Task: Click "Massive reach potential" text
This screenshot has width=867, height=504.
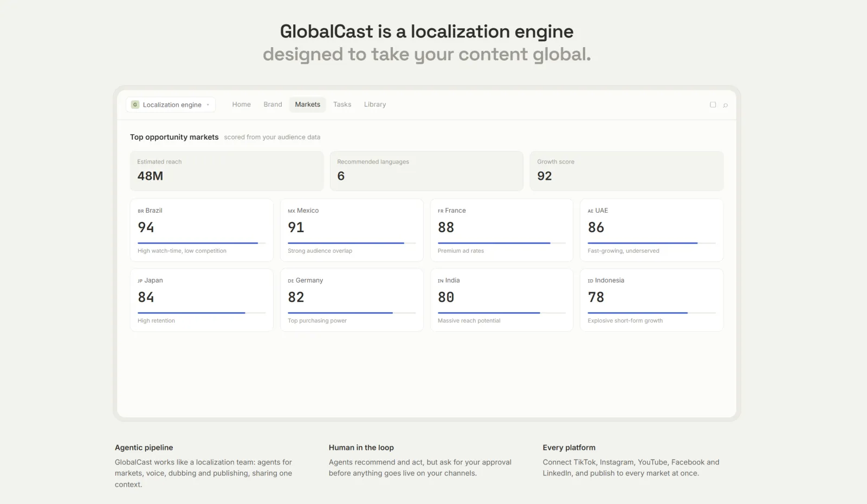Action: [469, 320]
